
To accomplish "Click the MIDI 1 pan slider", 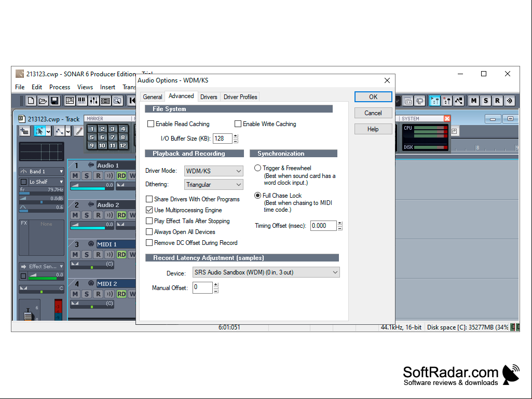I will 92,265.
